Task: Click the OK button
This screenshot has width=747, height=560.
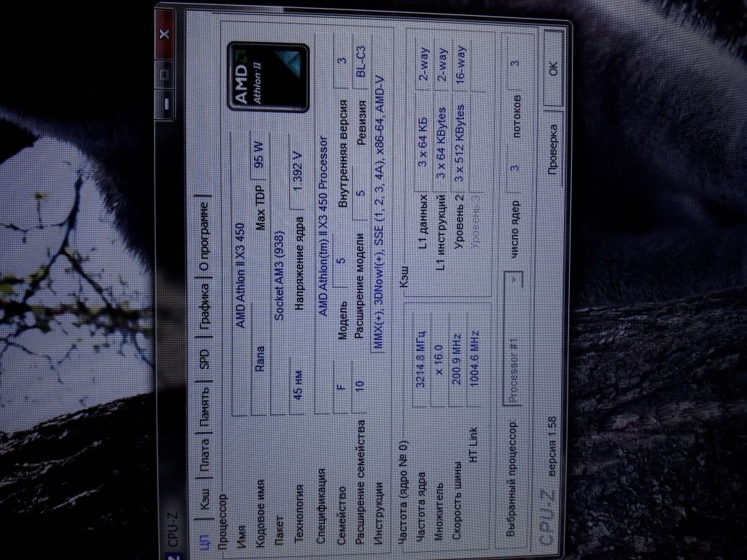Action: (x=553, y=69)
